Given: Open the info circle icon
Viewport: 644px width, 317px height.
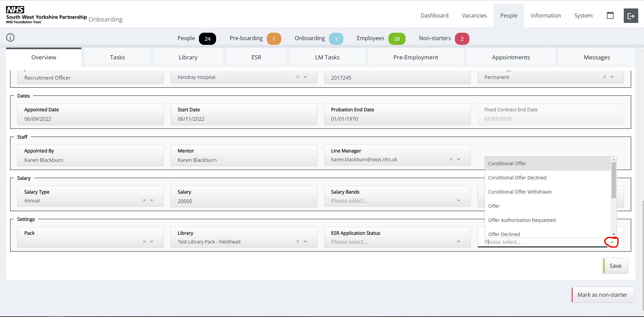Looking at the screenshot, I should click(x=10, y=37).
